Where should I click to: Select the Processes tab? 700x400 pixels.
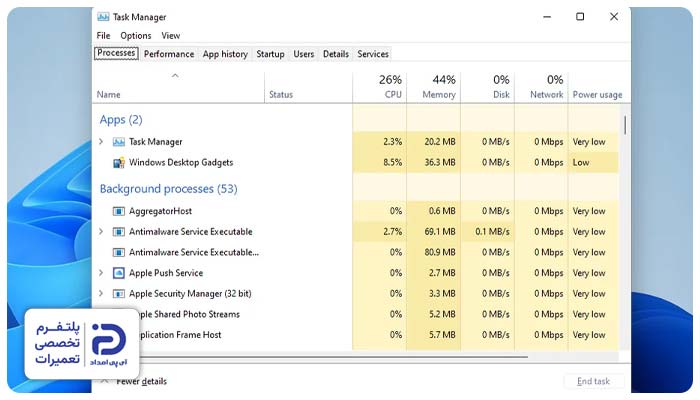116,53
